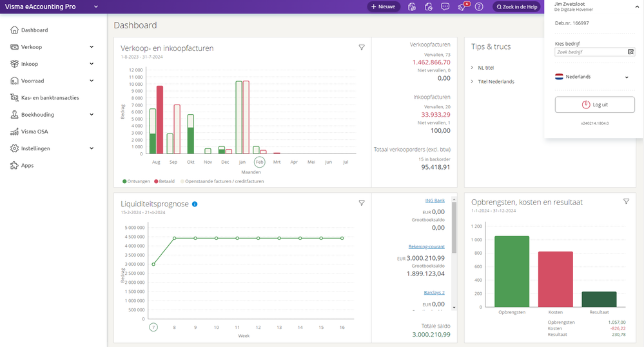Image resolution: width=644 pixels, height=347 pixels.
Task: Click the overdue amount 1.462.866,70
Action: (431, 63)
